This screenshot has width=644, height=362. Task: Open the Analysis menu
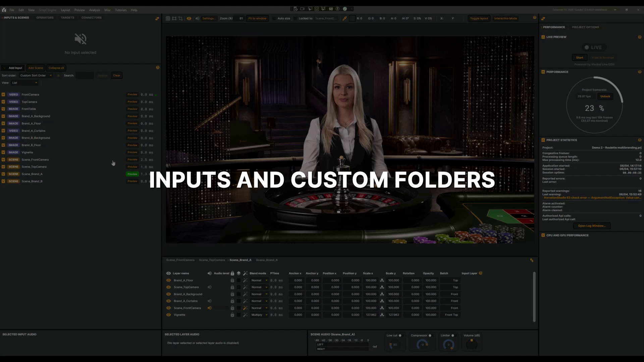[95, 10]
